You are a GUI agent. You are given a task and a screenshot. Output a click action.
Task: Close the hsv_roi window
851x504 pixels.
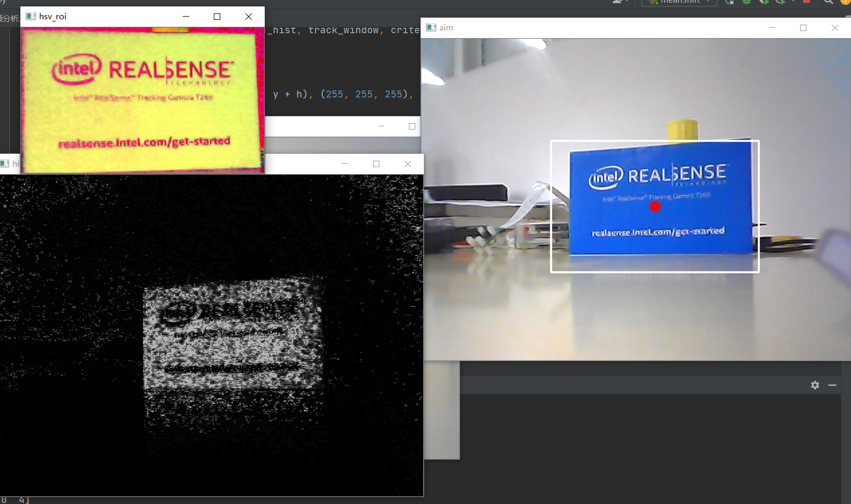tap(249, 16)
